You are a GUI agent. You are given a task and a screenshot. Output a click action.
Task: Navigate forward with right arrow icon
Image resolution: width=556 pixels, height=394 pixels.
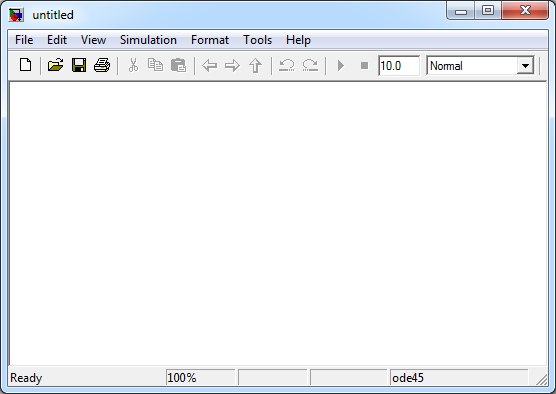[232, 66]
